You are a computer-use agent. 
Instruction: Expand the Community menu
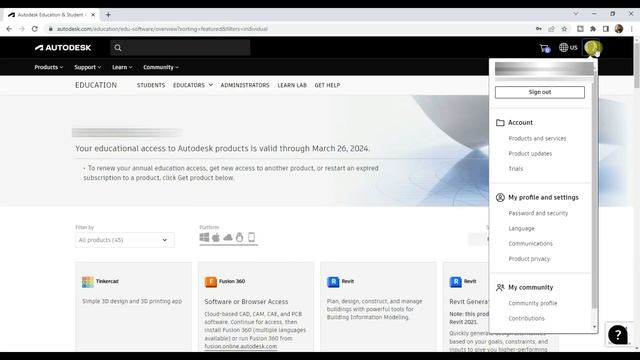coord(160,67)
